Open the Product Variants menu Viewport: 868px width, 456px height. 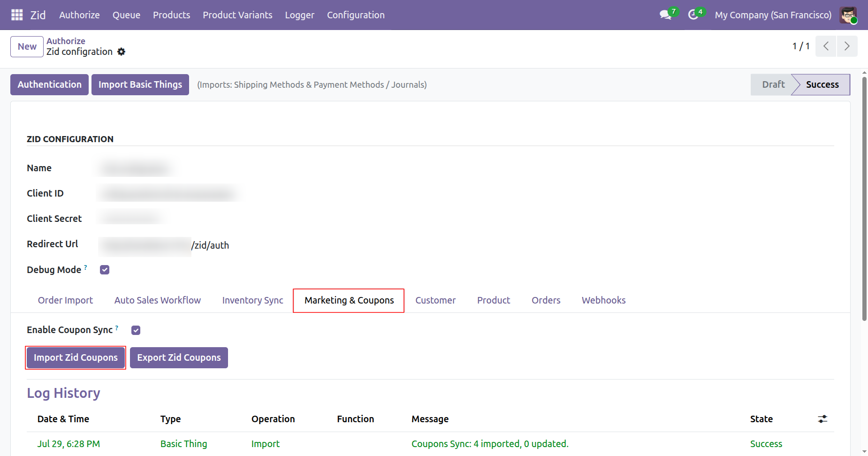[x=237, y=15]
